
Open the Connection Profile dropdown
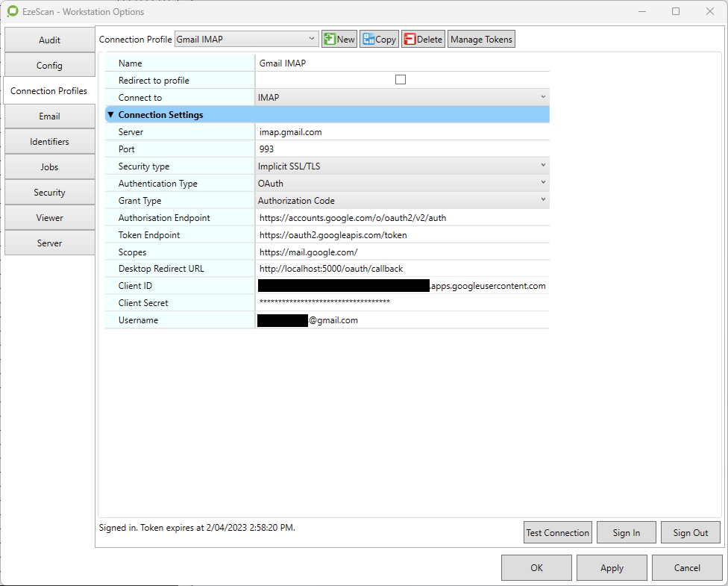[246, 40]
